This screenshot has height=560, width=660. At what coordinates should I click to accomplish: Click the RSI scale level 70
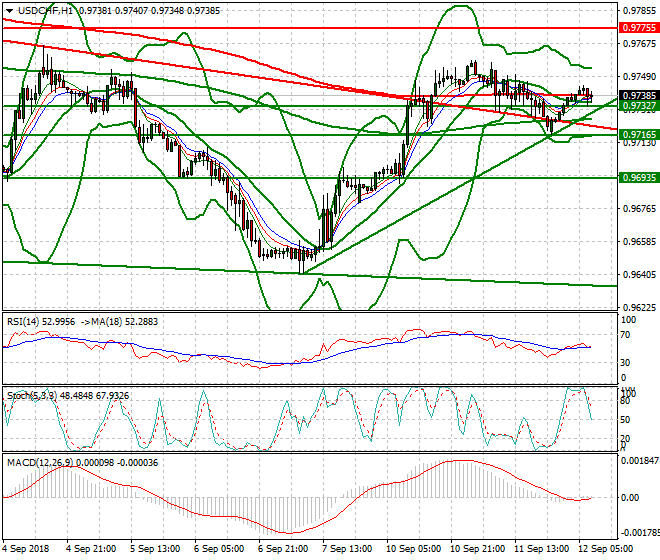(626, 335)
